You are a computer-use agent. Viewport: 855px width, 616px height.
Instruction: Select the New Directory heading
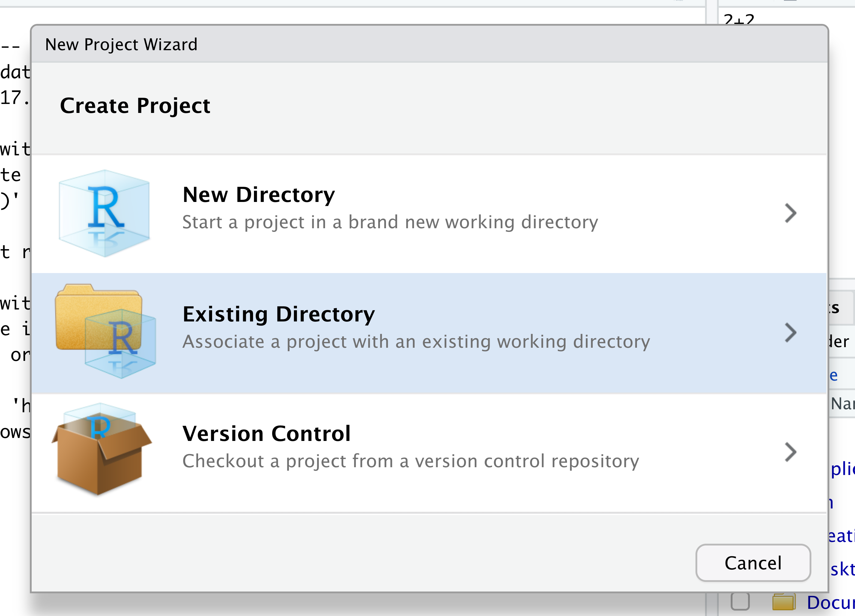pos(259,195)
